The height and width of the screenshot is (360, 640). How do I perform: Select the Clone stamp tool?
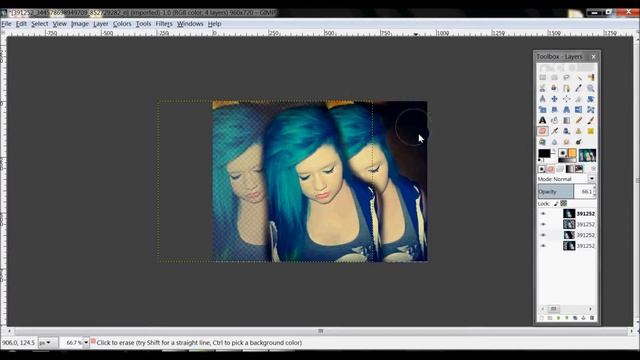pyautogui.click(x=578, y=131)
